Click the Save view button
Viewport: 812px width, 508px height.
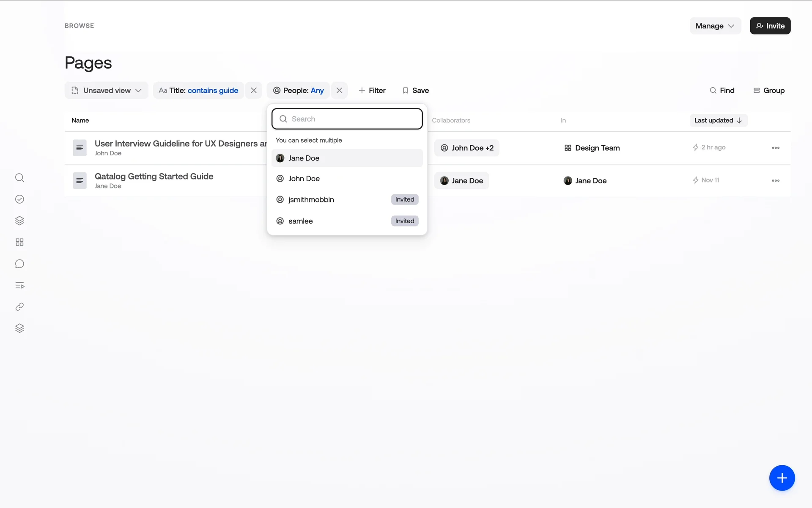[415, 91]
